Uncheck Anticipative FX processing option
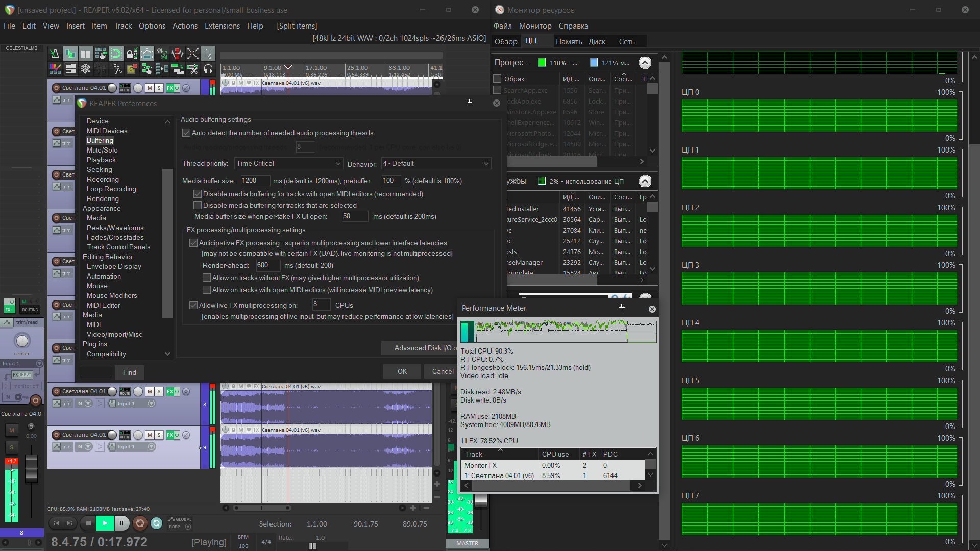Screen dimensions: 980x551 point(193,243)
